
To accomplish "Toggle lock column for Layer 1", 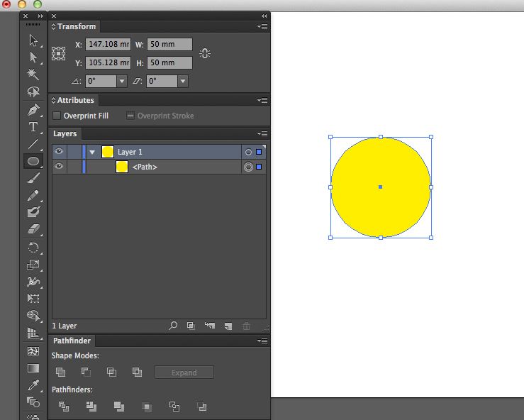I will (74, 152).
